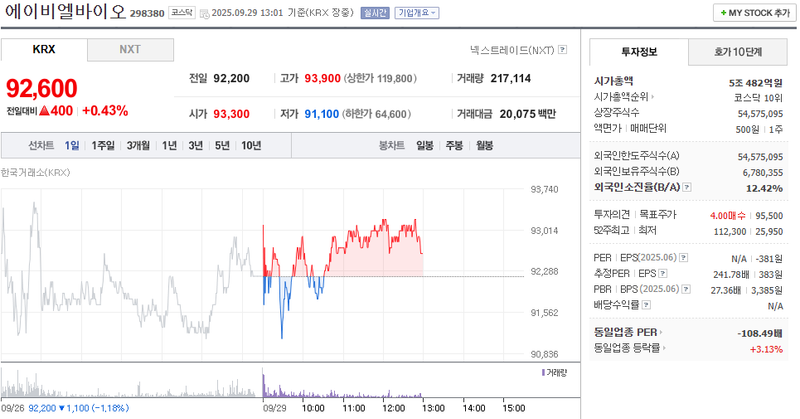Viewport: 800px width, 419px height.
Task: Click the 하한가 64,600 lower limit text
Action: (376, 114)
